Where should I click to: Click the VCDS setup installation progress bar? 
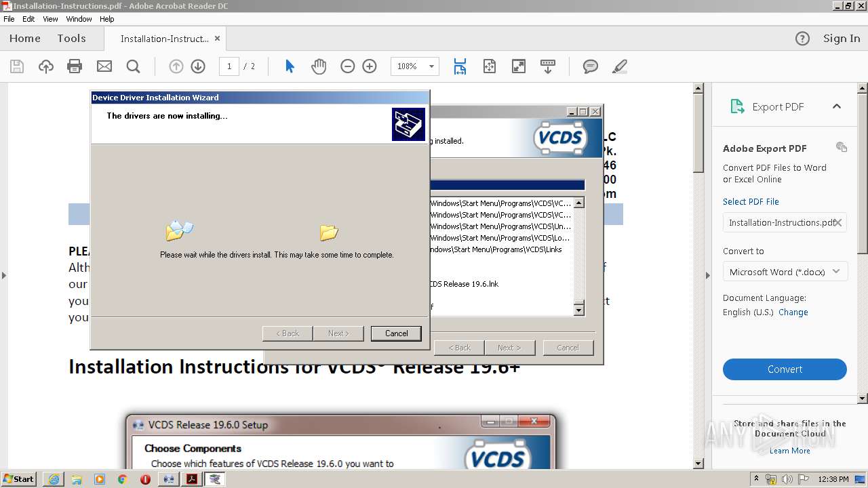pyautogui.click(x=507, y=184)
